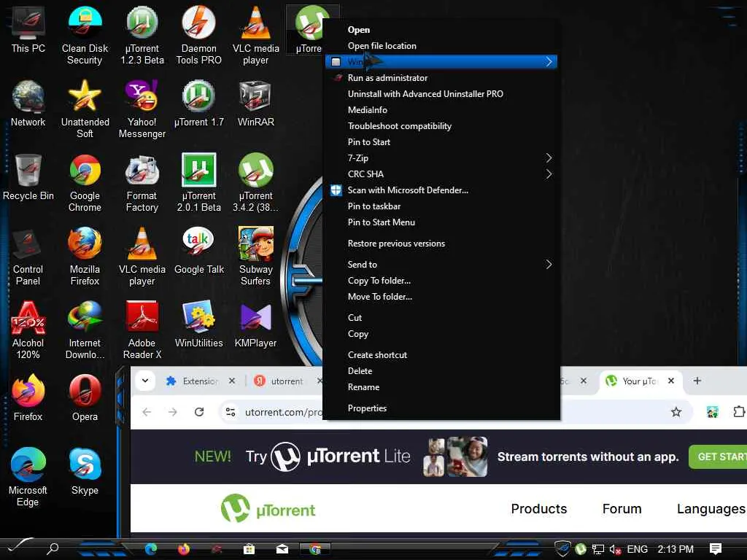Reload the Chrome page
This screenshot has height=560, width=747.
[199, 412]
